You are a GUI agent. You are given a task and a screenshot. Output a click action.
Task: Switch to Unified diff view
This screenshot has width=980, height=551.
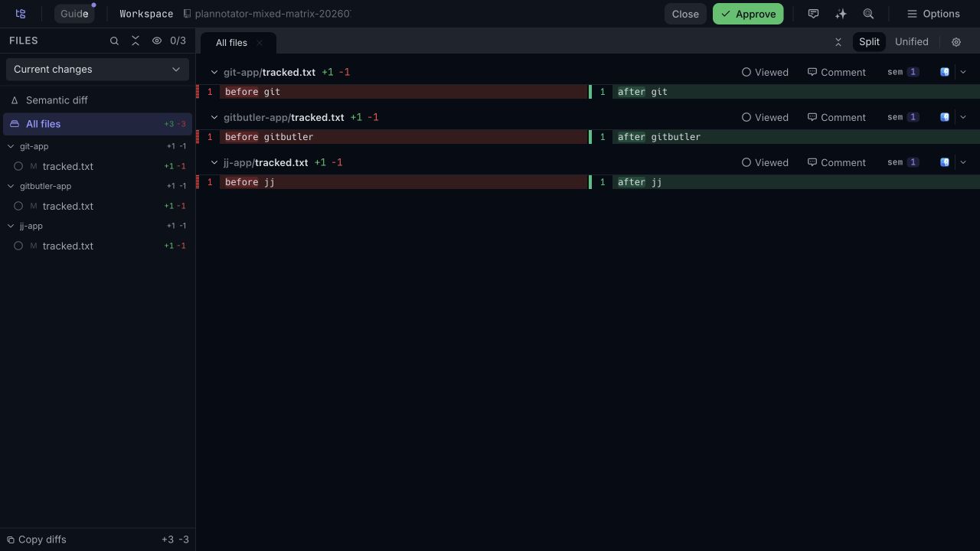(x=911, y=42)
